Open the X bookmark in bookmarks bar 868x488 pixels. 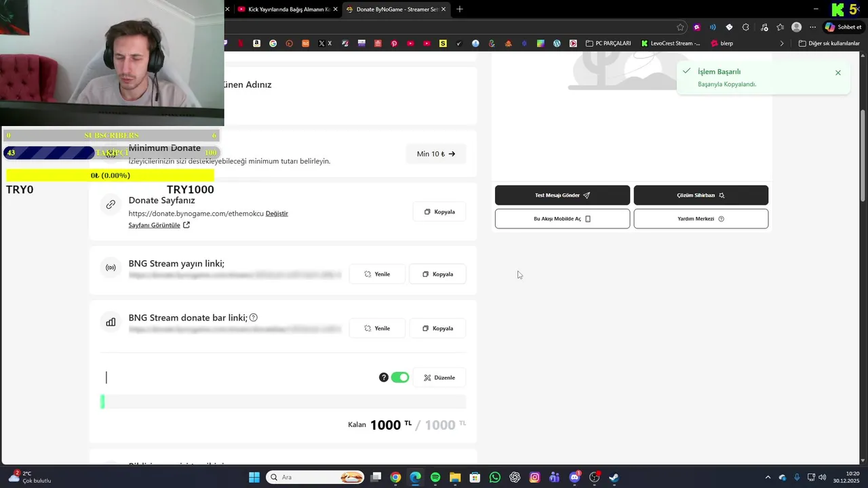click(x=325, y=43)
